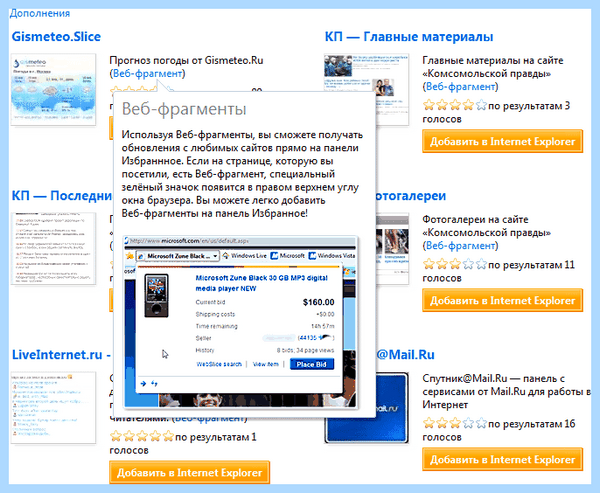600x493 pixels.
Task: Click Windows Live favorites bar item
Action: [x=245, y=256]
